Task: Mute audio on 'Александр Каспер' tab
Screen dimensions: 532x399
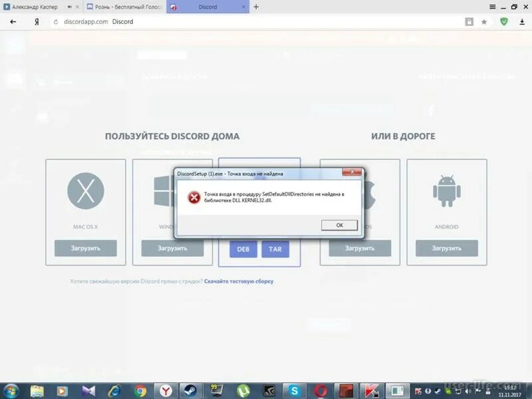Action: pyautogui.click(x=69, y=7)
